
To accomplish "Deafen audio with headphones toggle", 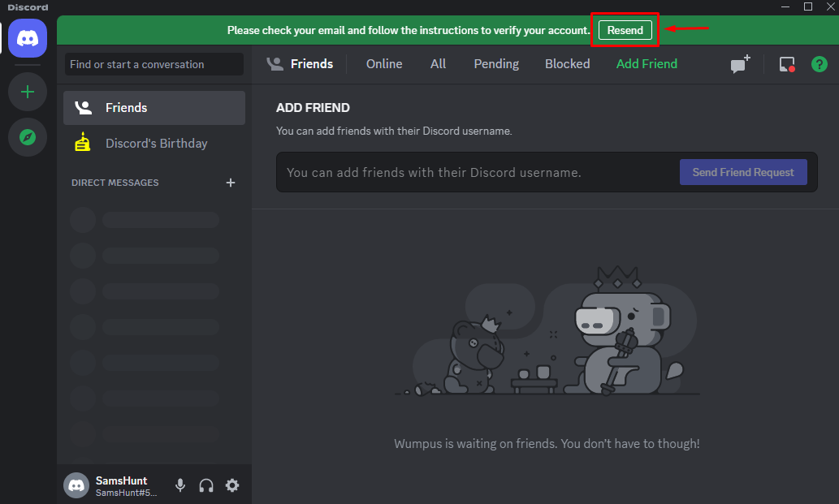I will (x=206, y=485).
